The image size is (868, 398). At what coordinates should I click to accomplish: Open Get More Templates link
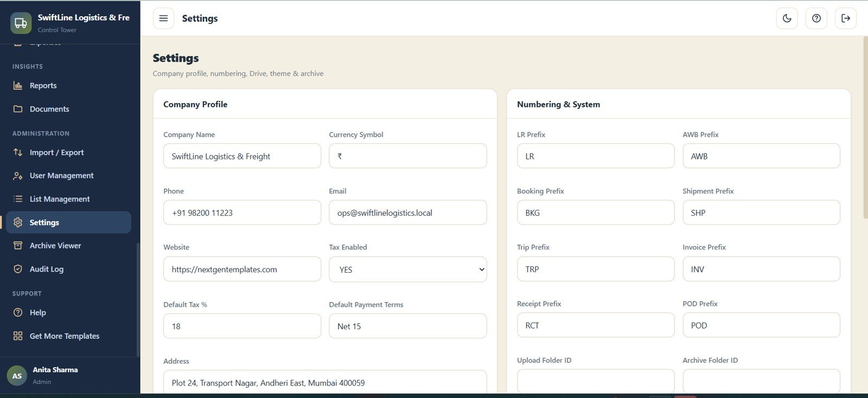[x=68, y=336]
